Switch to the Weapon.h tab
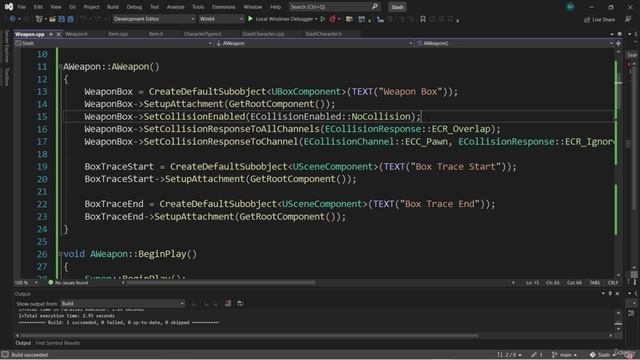This screenshot has height=360, width=640. 76,34
